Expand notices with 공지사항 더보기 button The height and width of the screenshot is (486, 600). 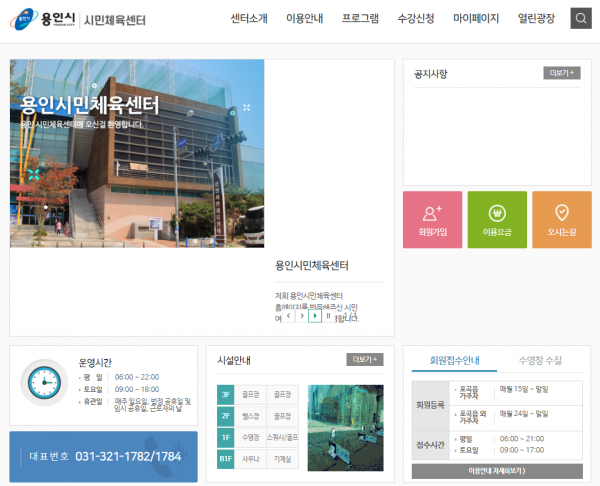click(x=561, y=73)
